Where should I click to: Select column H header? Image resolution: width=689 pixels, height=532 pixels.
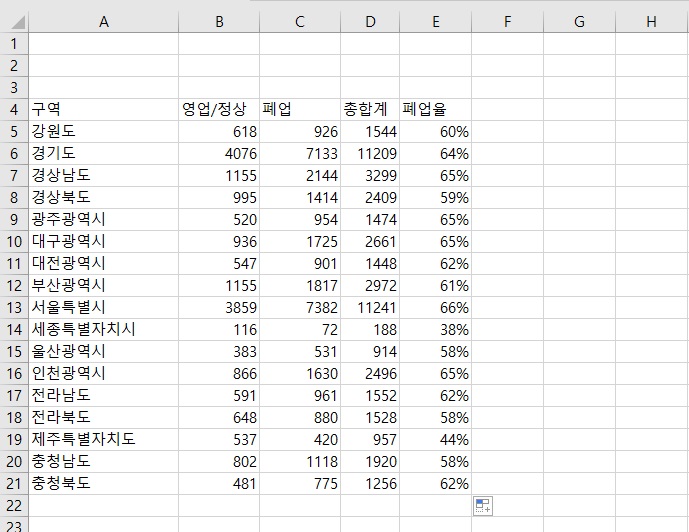pos(652,22)
